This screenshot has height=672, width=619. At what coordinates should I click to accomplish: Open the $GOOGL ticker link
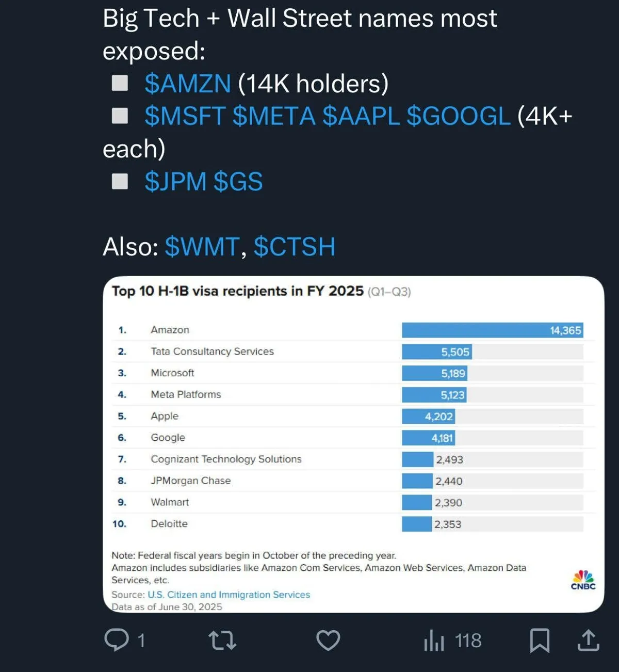tap(459, 116)
